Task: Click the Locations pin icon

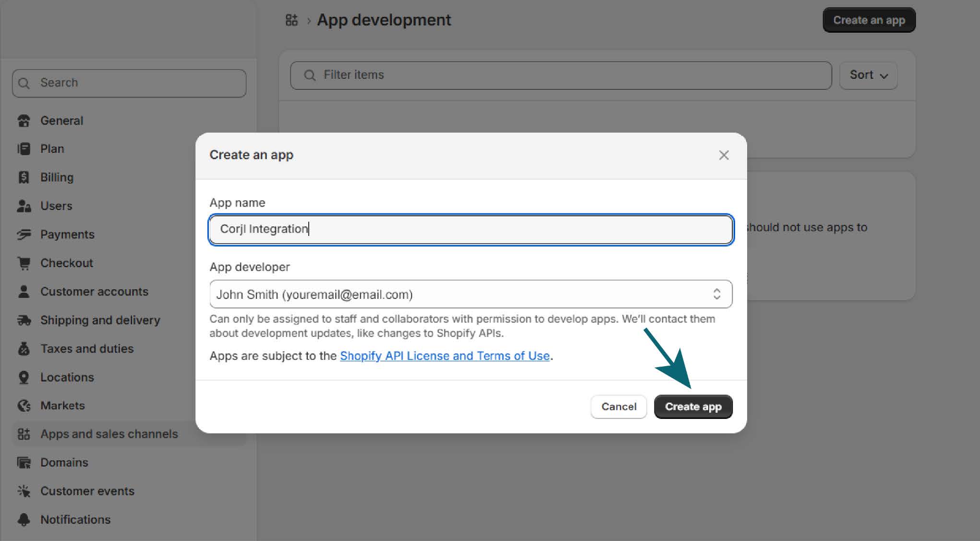Action: pyautogui.click(x=24, y=377)
